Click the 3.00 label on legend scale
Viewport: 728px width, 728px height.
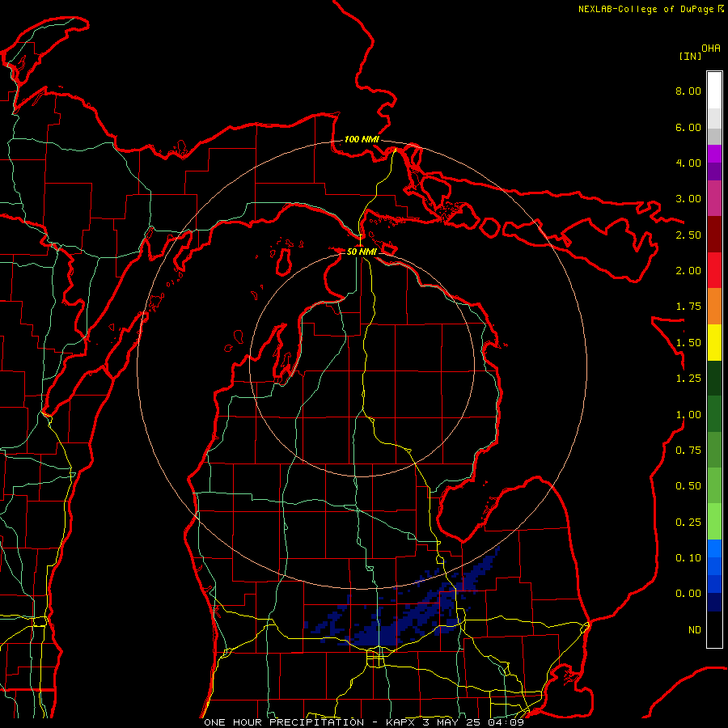click(x=688, y=199)
